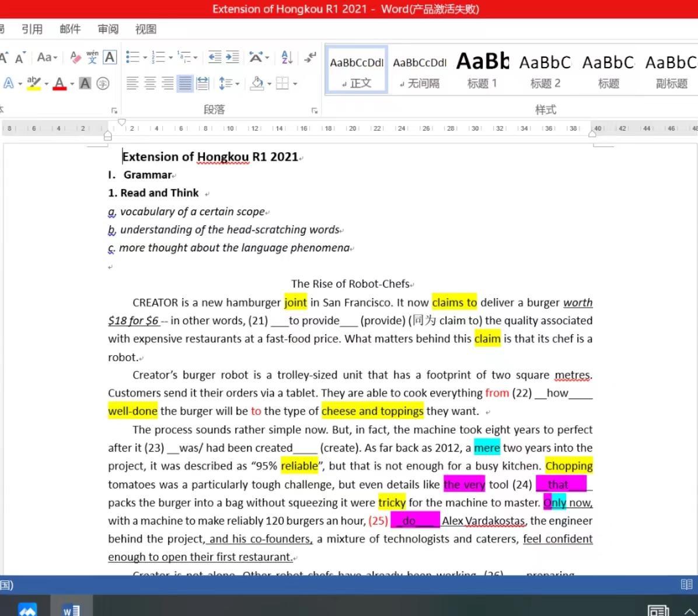Apply distributed alignment
Image resolution: width=698 pixels, height=616 pixels.
pyautogui.click(x=203, y=83)
